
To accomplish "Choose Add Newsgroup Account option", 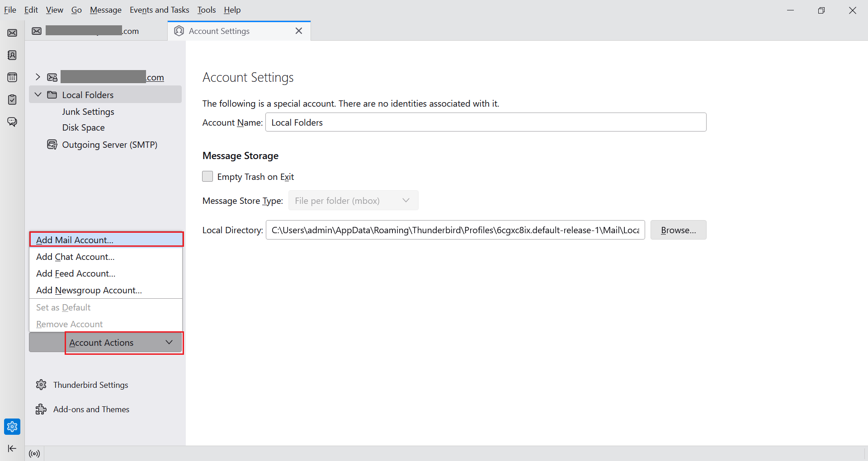I will [x=106, y=290].
